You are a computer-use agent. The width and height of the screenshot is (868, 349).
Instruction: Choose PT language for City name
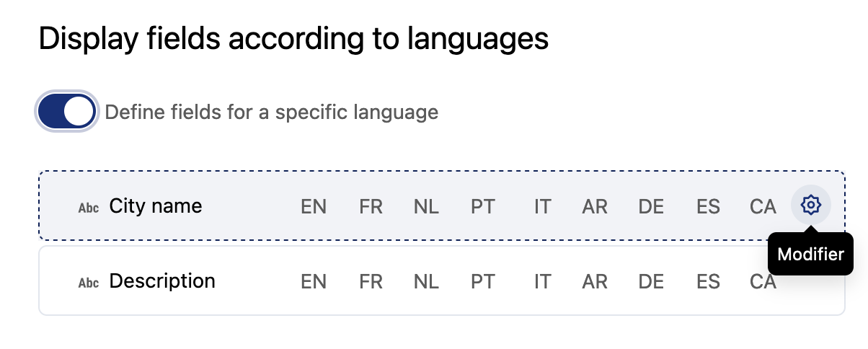tap(483, 207)
